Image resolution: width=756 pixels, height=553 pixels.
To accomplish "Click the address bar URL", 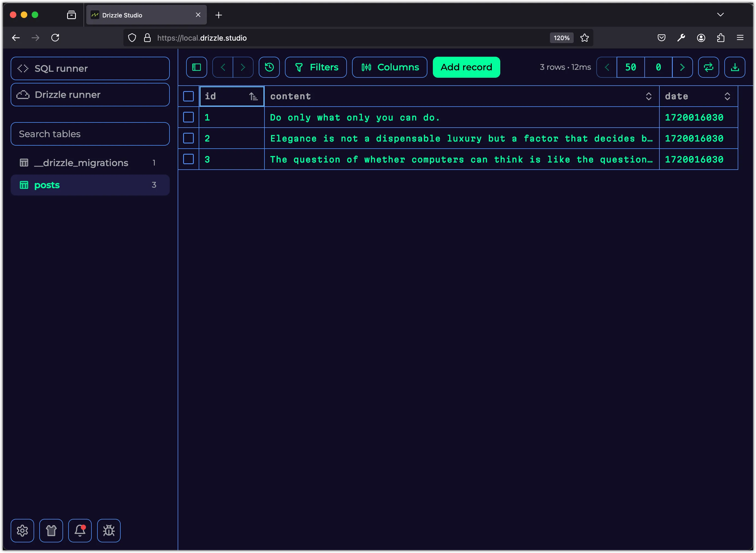I will pos(202,38).
